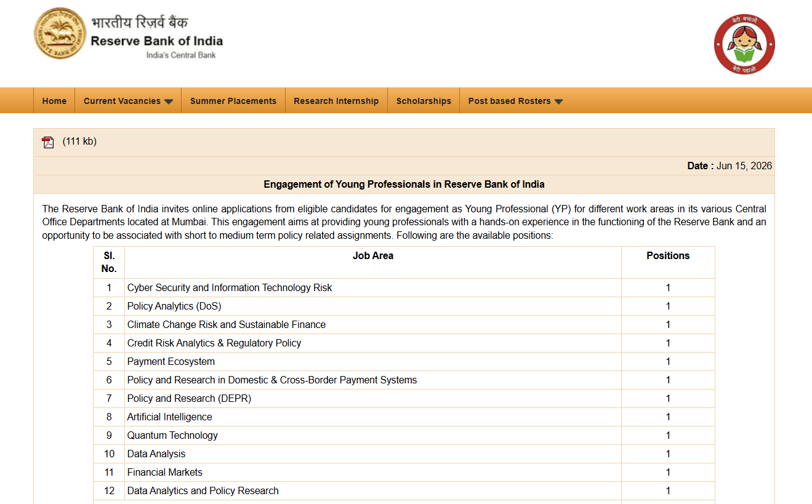Click serial number 12 cell
Screen dimensions: 812x504
pyautogui.click(x=109, y=490)
